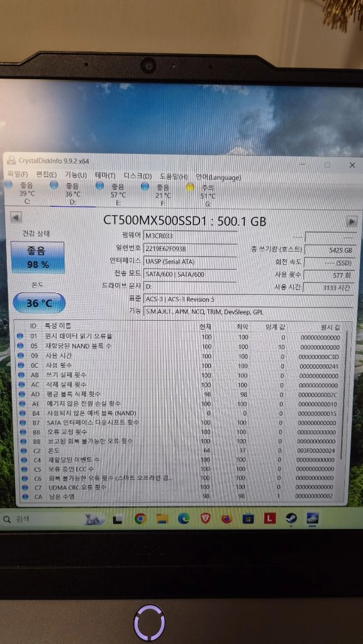Open Task View from the taskbar
Image resolution: width=363 pixels, height=644 pixels.
tap(118, 519)
